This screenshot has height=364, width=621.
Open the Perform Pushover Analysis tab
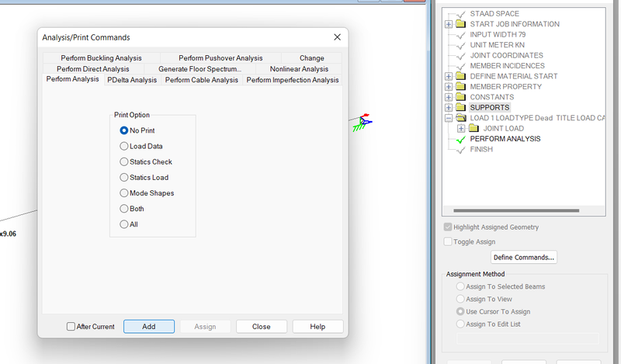(x=220, y=58)
